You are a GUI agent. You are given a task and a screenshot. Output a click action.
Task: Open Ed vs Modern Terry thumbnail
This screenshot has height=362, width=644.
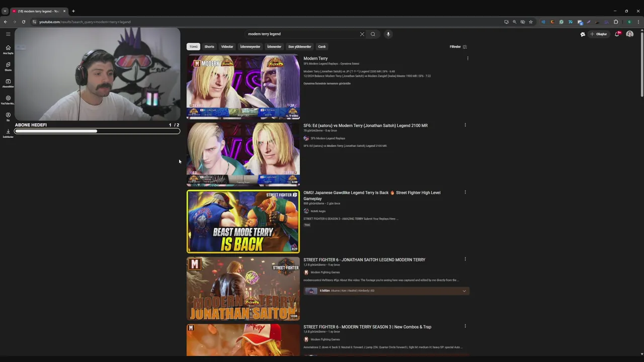tap(243, 154)
